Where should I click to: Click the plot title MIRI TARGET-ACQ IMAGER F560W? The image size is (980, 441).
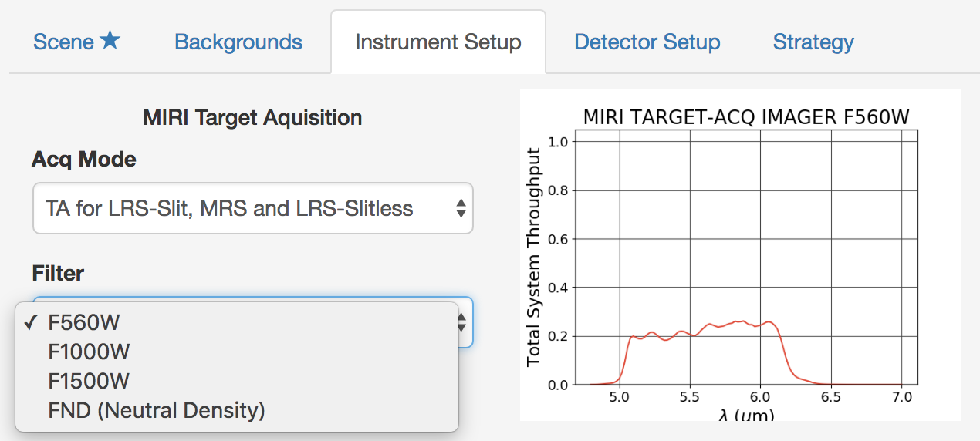(746, 117)
